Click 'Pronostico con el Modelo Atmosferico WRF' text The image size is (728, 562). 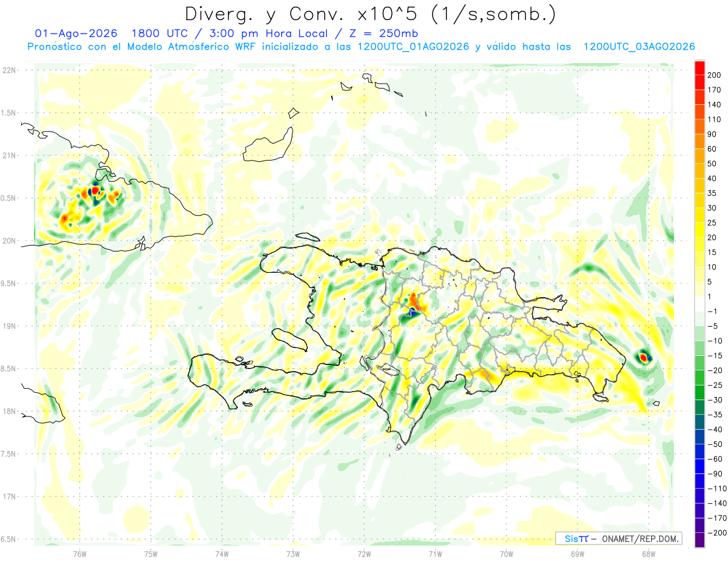(x=143, y=47)
